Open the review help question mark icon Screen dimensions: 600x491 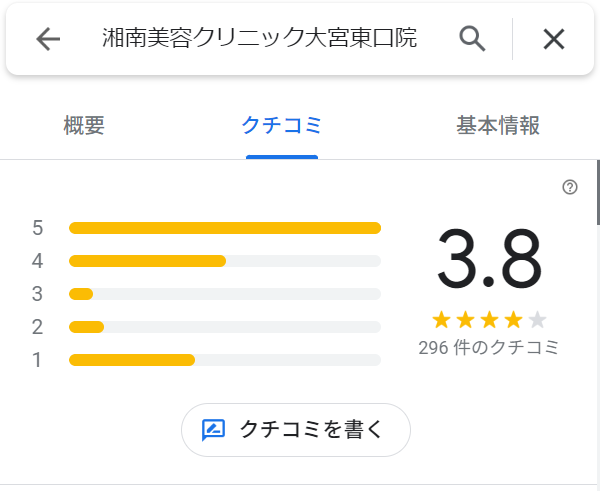pos(570,187)
